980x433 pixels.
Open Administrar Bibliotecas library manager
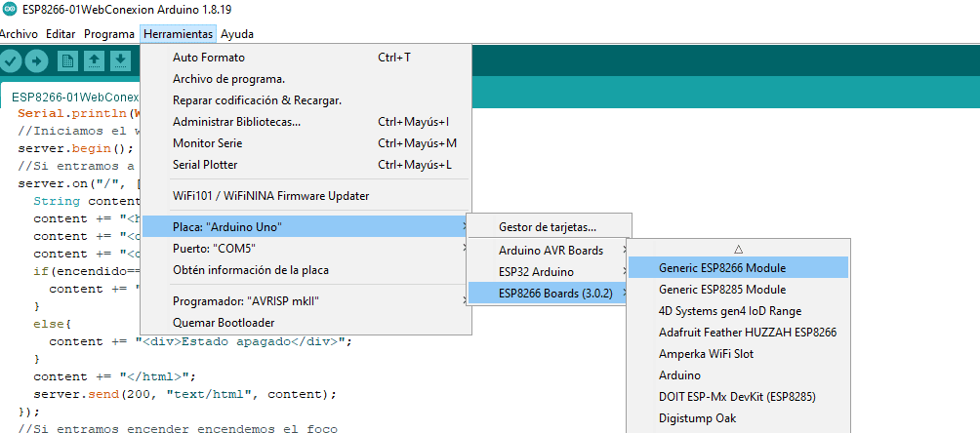pyautogui.click(x=306, y=122)
